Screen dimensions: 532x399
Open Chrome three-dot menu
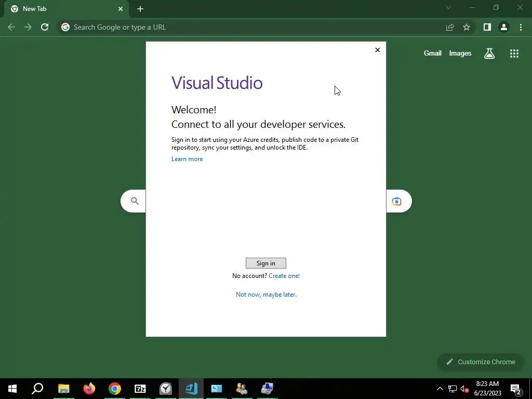pos(521,27)
